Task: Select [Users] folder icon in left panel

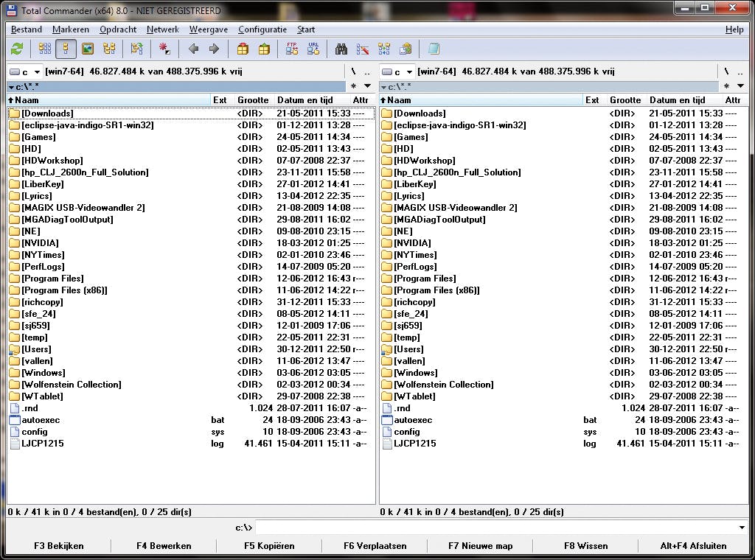Action: [15, 350]
